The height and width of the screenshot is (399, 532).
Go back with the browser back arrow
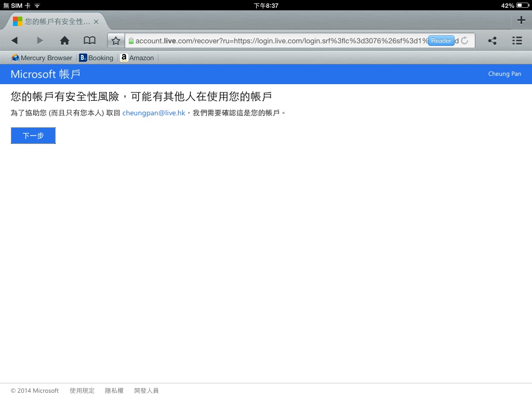pyautogui.click(x=14, y=41)
